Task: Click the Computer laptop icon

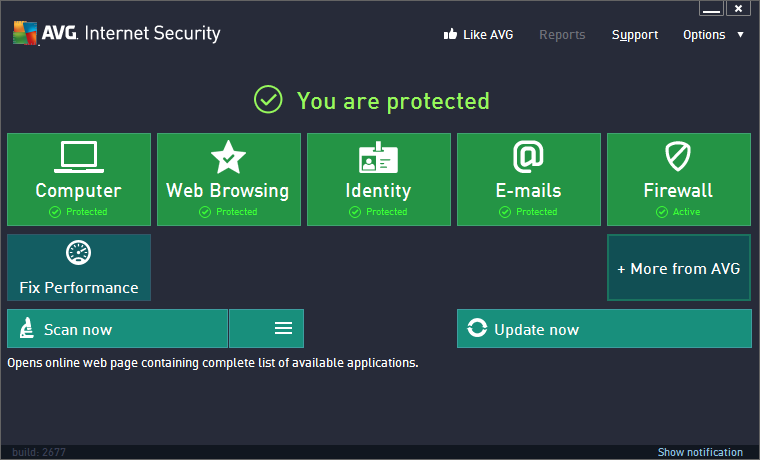Action: pyautogui.click(x=78, y=157)
